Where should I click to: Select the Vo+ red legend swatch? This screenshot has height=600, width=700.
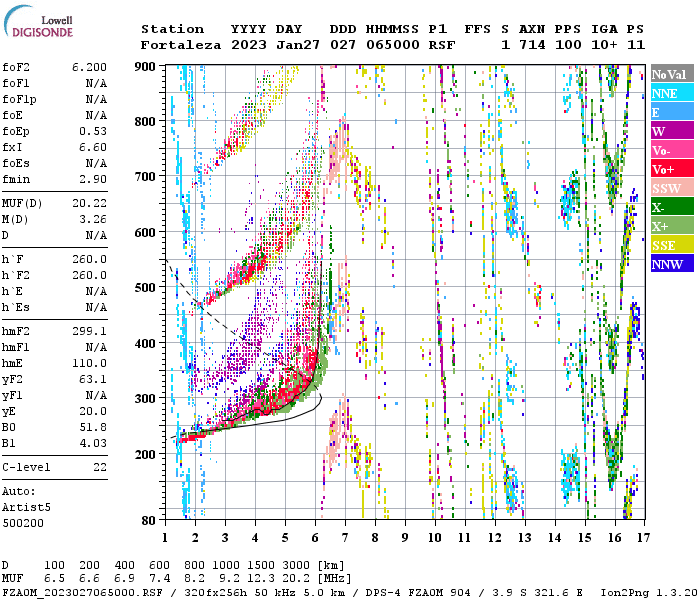pos(672,169)
